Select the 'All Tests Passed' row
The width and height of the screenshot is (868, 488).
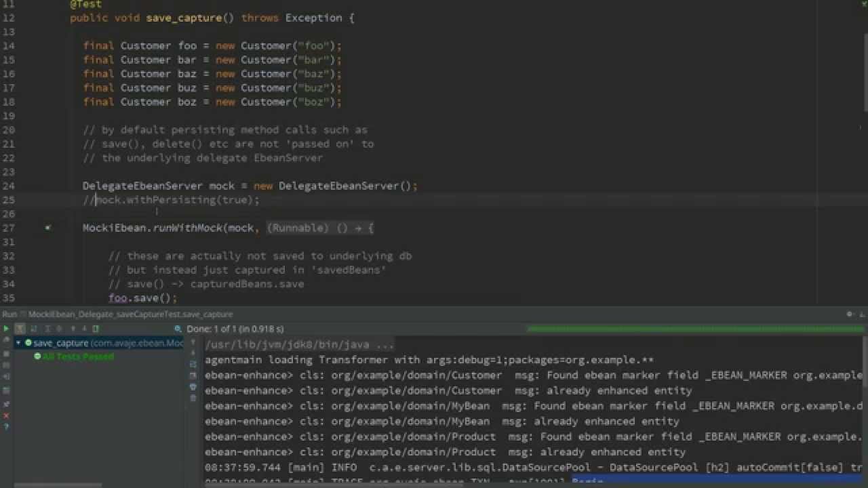click(74, 357)
